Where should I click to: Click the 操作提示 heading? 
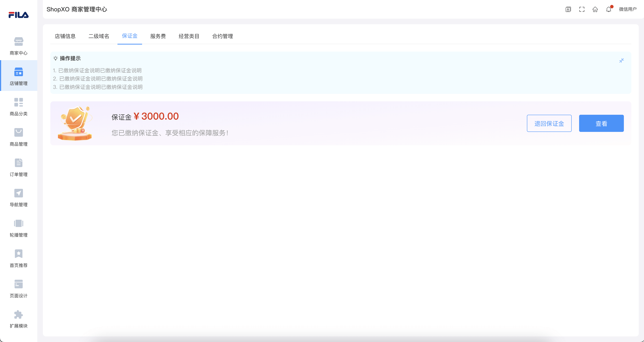point(70,58)
